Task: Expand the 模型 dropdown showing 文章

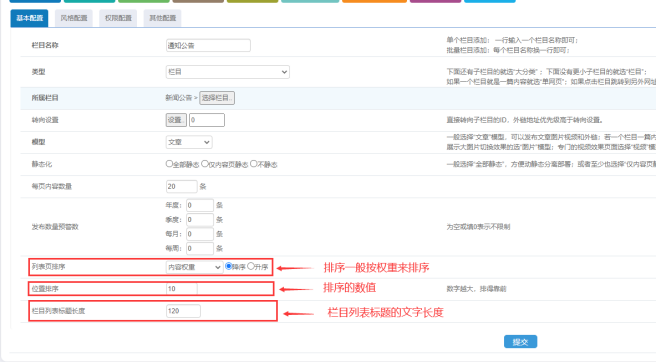Action: point(189,142)
